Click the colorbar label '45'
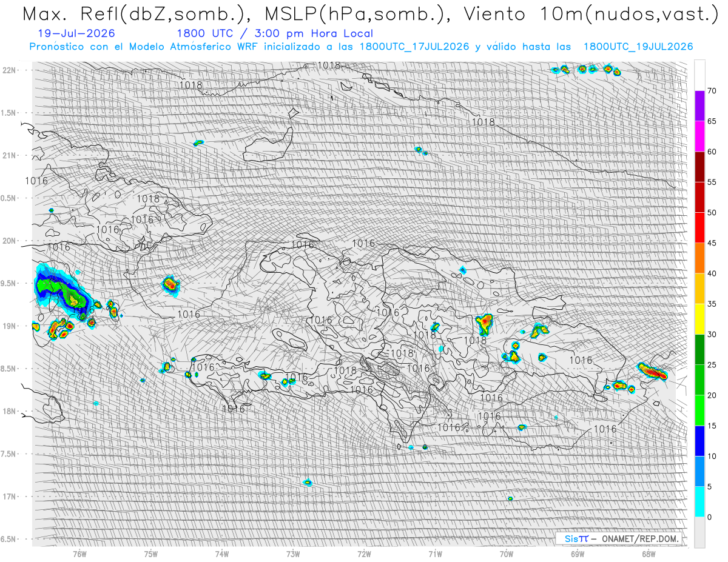The width and height of the screenshot is (728, 562). pyautogui.click(x=712, y=243)
